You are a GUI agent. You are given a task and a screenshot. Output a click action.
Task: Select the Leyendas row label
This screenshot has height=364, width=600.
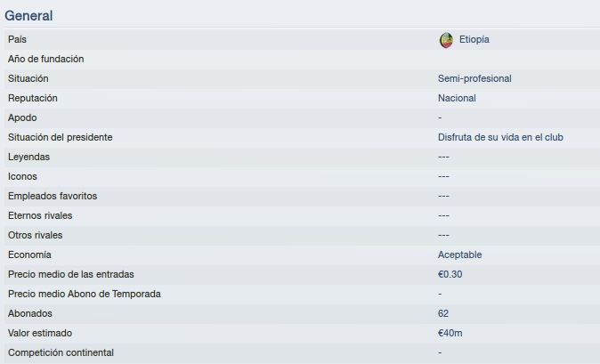[x=28, y=157]
